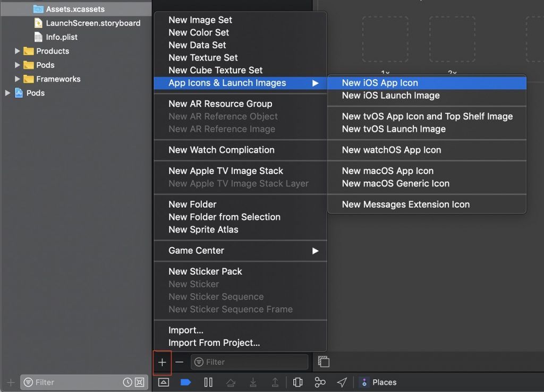Select New tvOS Launch Image
Viewport: 544px width, 392px height.
coord(427,129)
